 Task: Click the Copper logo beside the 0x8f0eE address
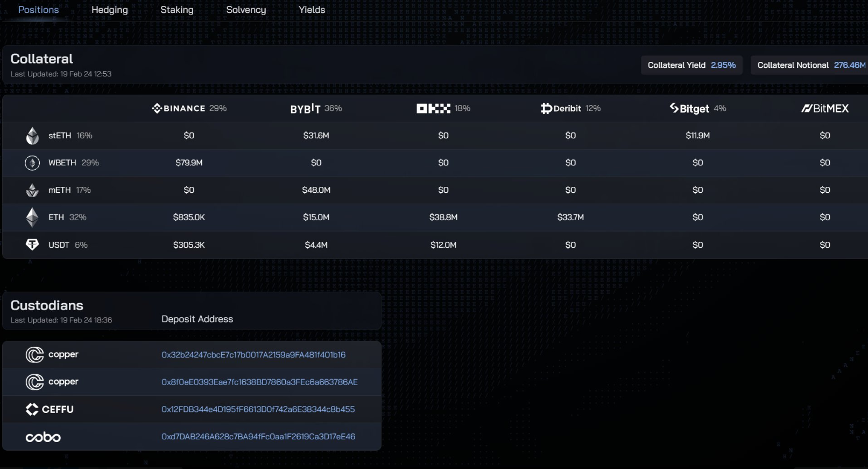coord(52,382)
